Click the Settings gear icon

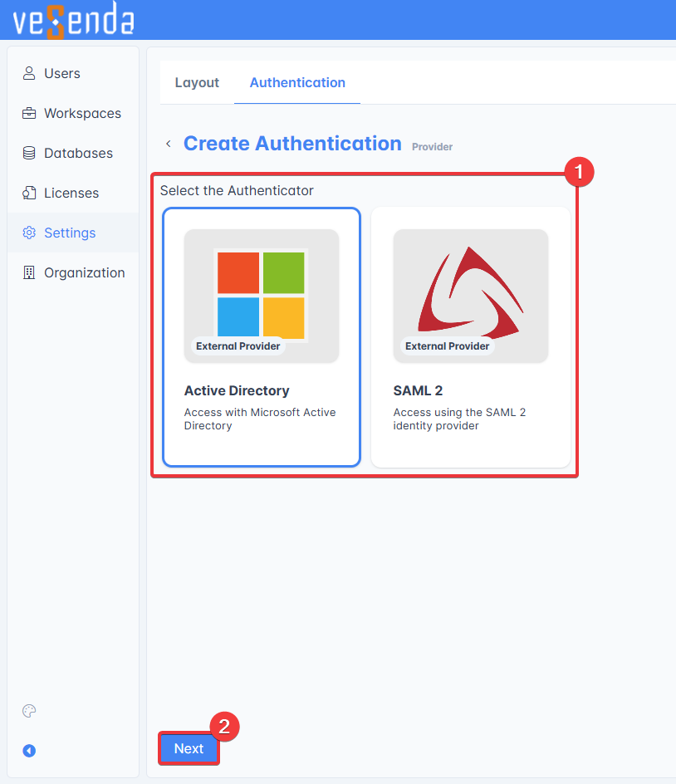tap(29, 233)
